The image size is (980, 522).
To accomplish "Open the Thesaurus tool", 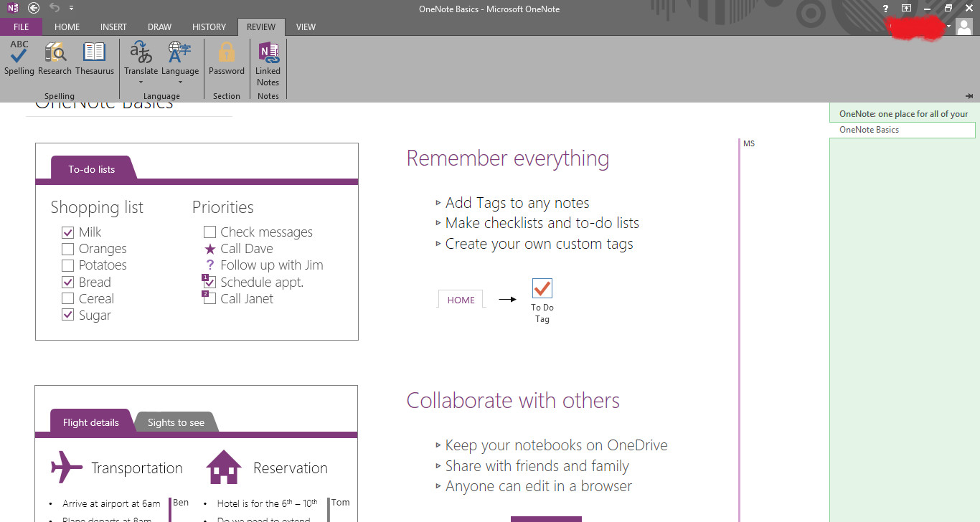I will point(95,58).
